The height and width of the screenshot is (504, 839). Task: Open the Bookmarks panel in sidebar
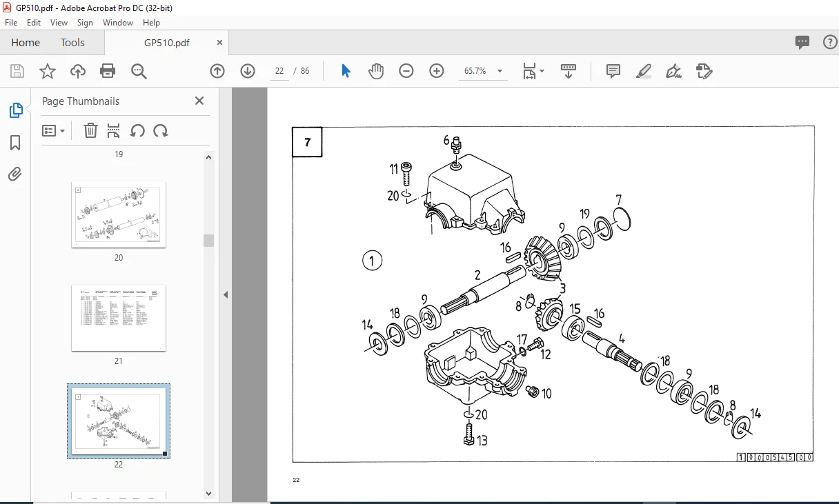15,143
